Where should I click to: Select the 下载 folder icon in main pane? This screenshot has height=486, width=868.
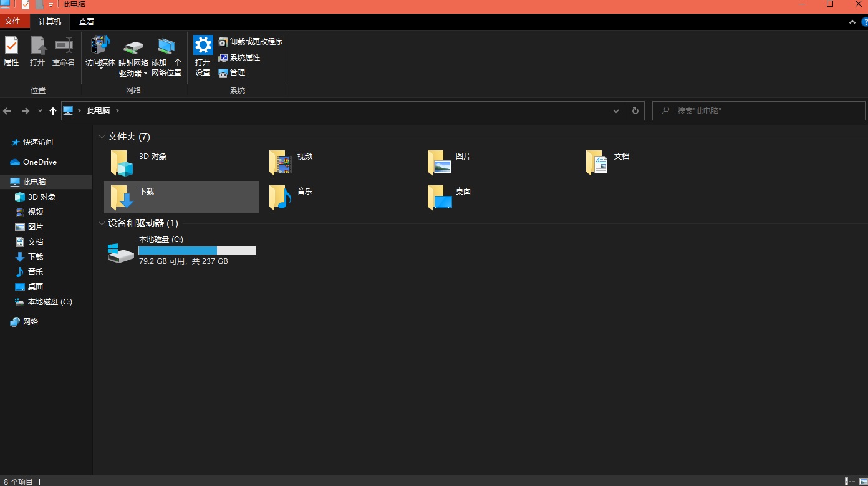[122, 197]
